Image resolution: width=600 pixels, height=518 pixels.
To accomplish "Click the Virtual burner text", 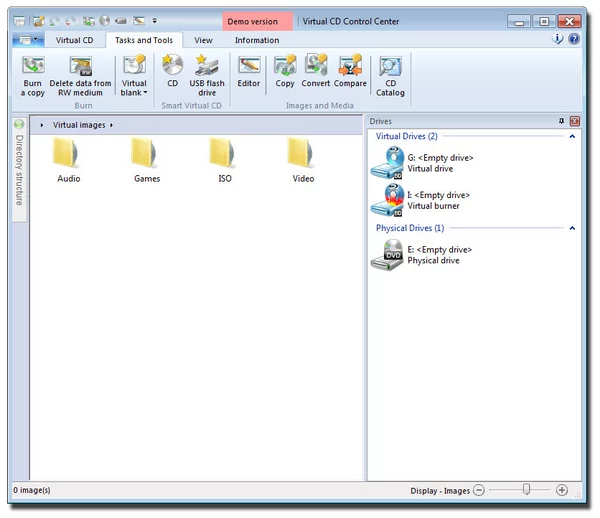I will click(x=433, y=206).
